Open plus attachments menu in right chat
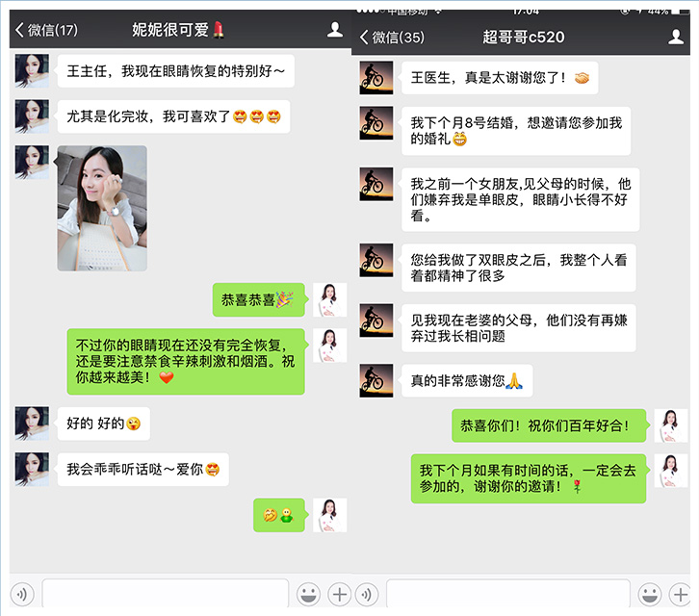Image resolution: width=699 pixels, height=616 pixels. tap(682, 593)
